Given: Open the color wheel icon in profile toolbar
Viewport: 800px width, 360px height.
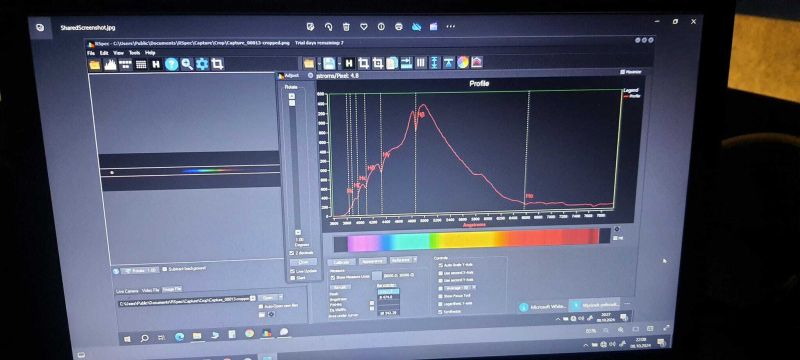Looking at the screenshot, I should click(463, 62).
